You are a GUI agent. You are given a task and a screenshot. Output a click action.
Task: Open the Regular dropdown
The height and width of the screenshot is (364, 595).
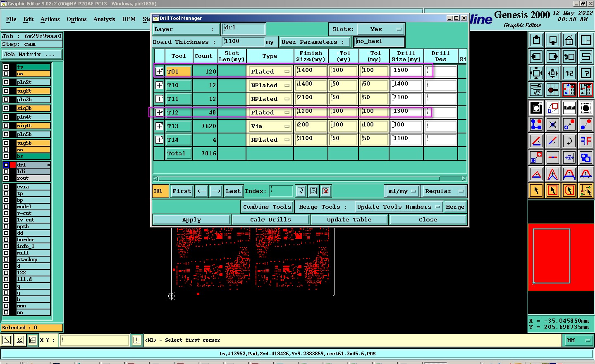click(444, 191)
